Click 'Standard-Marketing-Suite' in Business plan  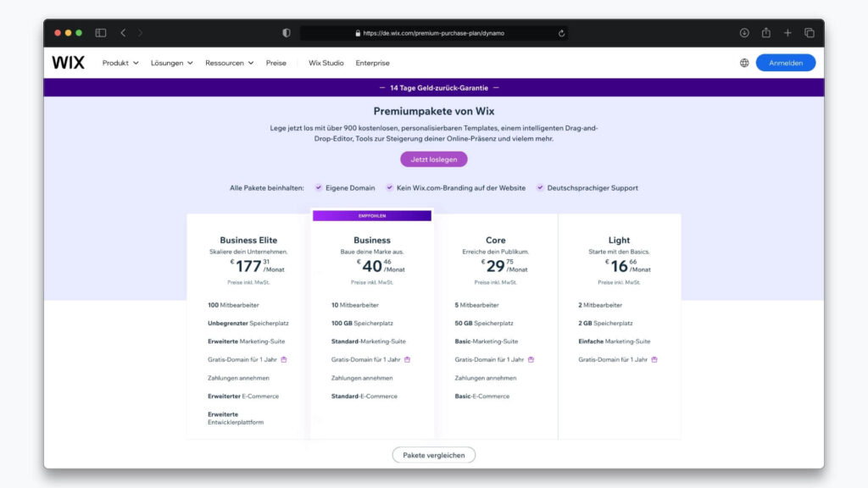tap(368, 341)
